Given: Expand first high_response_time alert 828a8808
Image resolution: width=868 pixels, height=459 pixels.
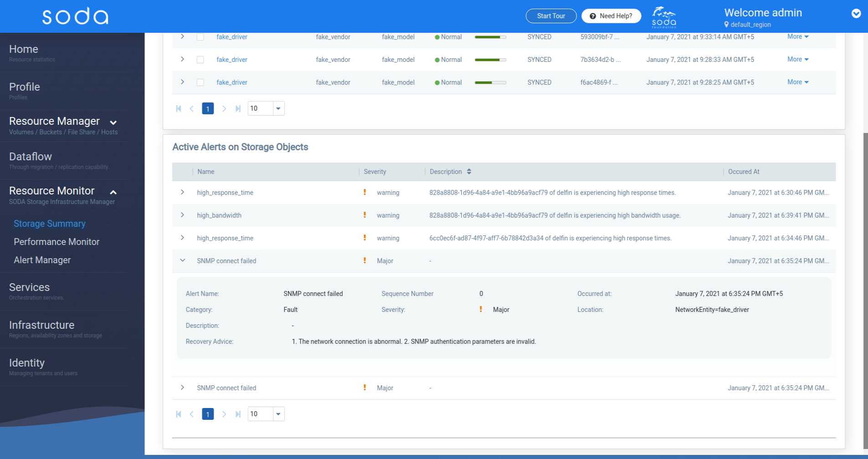Looking at the screenshot, I should pos(182,192).
